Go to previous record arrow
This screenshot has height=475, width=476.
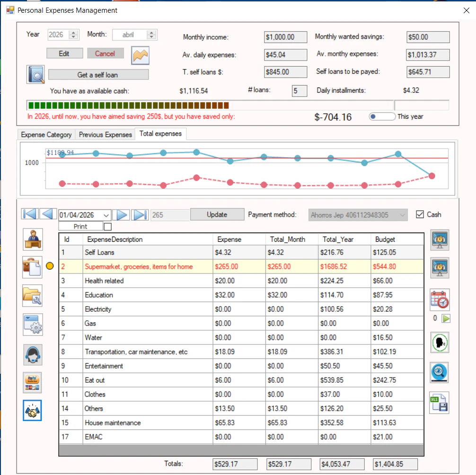[x=48, y=214]
